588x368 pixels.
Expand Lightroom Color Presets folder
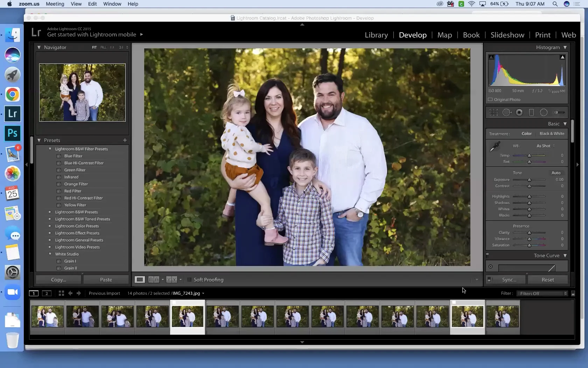[50, 226]
